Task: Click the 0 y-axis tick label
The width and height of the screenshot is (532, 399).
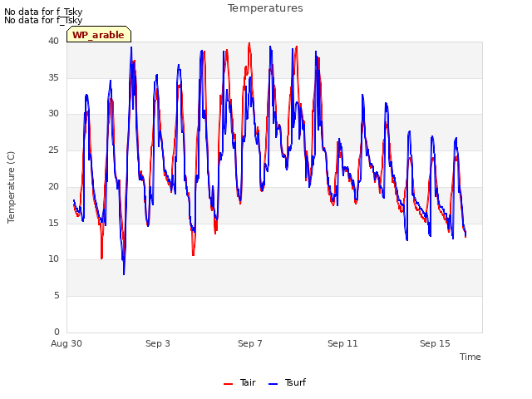Action: pyautogui.click(x=57, y=332)
